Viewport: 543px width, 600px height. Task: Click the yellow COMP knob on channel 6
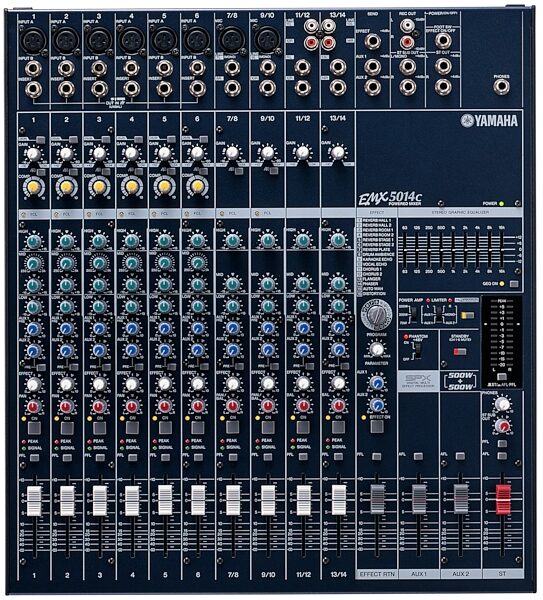click(x=197, y=187)
